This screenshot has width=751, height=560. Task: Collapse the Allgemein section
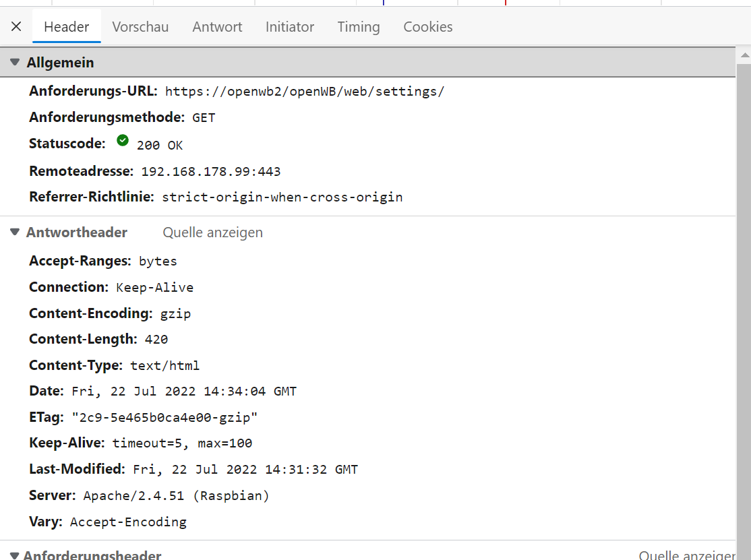click(x=15, y=63)
